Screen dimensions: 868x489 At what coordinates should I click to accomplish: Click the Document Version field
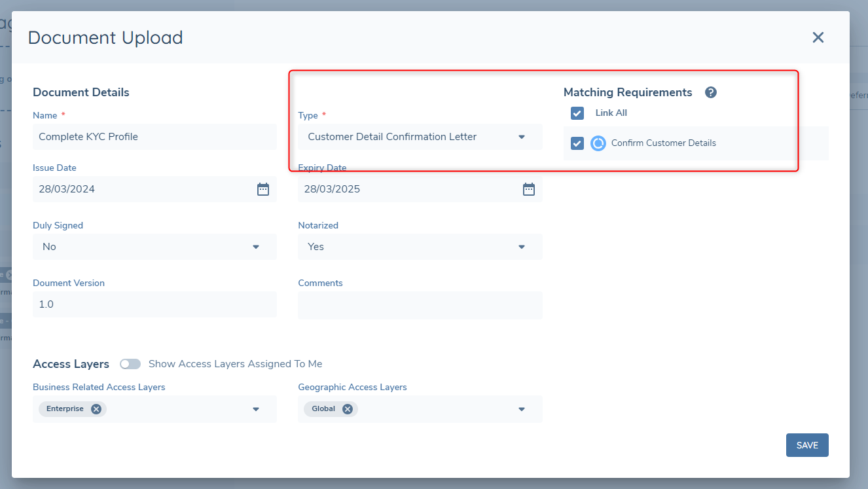(x=154, y=304)
